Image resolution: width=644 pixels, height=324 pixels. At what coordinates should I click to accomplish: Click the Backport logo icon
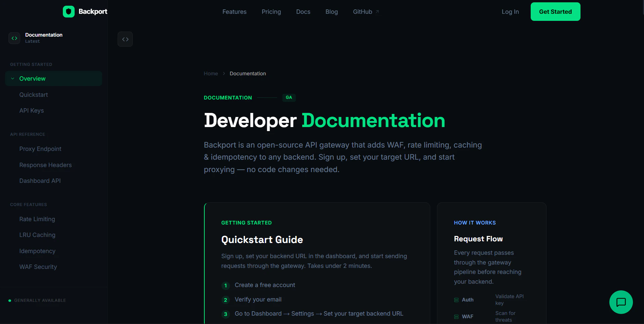[68, 11]
